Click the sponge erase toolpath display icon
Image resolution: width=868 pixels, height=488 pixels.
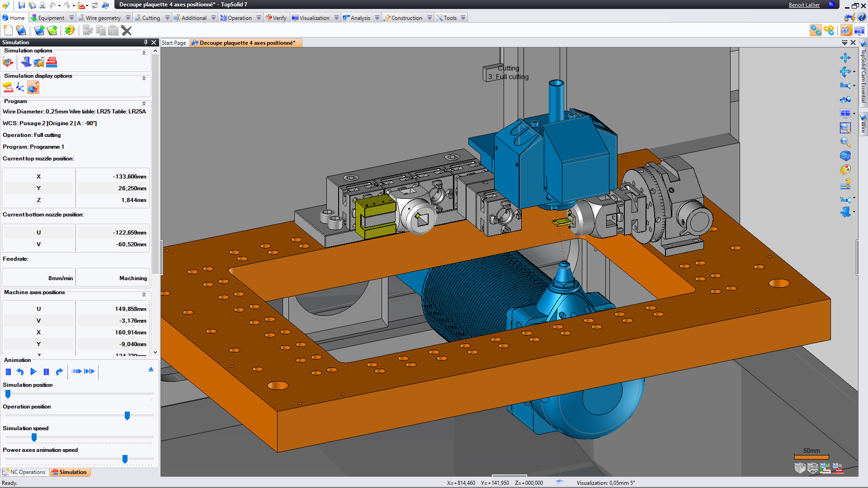coord(8,88)
